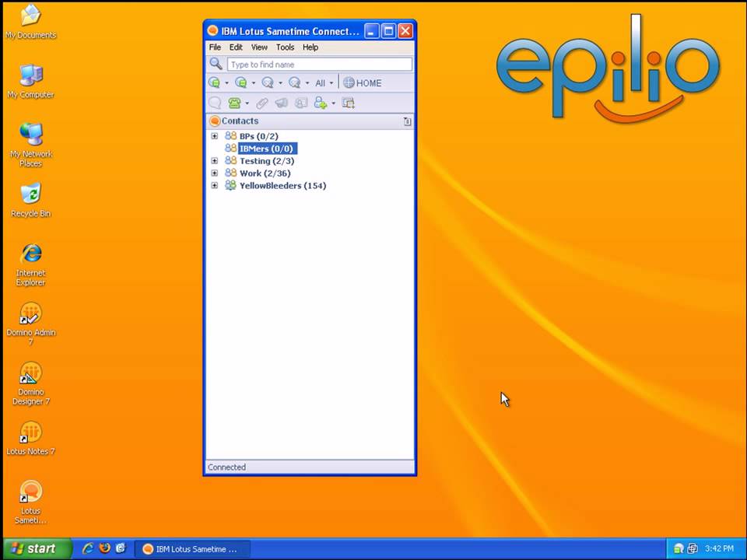This screenshot has width=747, height=560.
Task: Click the Connected status bar text
Action: tap(226, 467)
